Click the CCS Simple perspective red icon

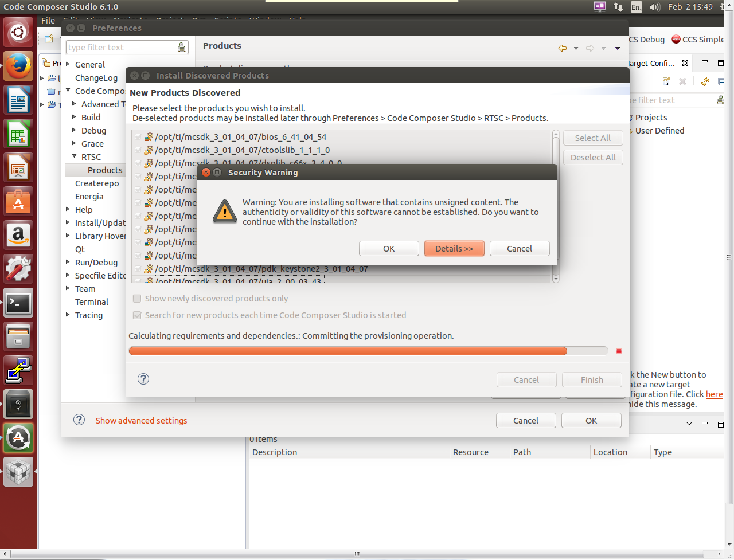[676, 39]
